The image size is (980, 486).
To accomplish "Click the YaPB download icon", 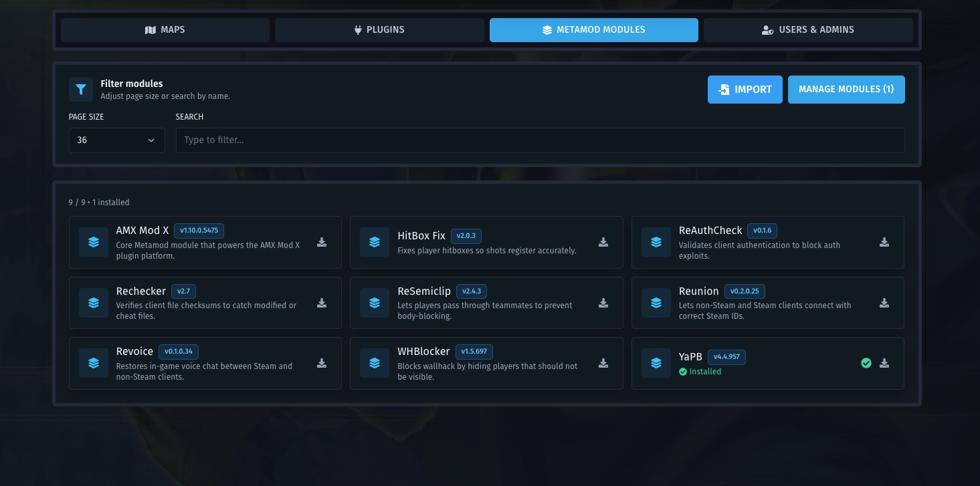I will (x=884, y=363).
